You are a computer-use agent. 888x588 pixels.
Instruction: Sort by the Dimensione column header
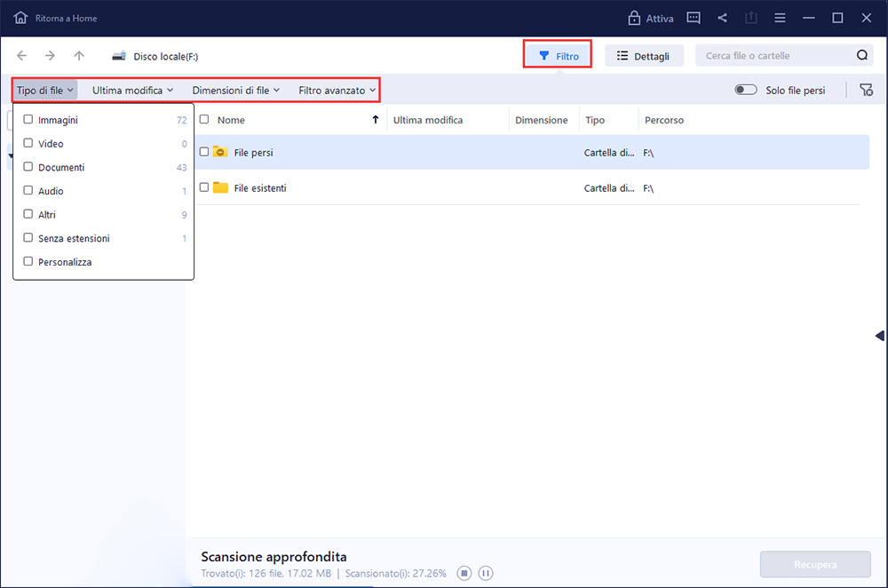[x=542, y=120]
